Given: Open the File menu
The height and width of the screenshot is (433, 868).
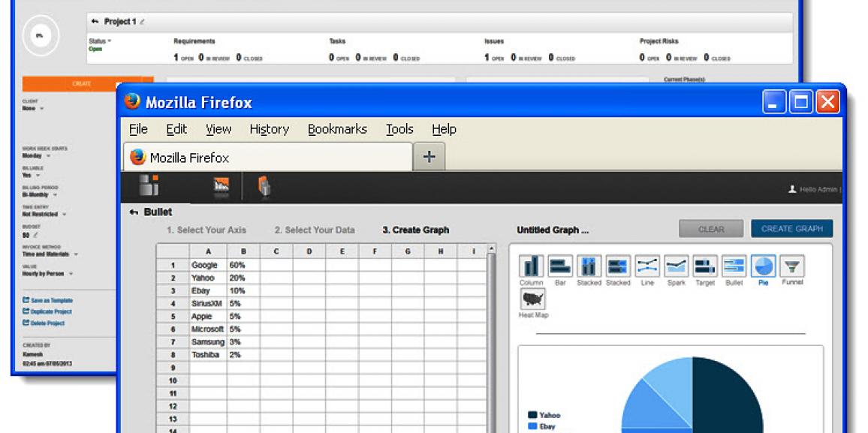Looking at the screenshot, I should click(x=138, y=129).
